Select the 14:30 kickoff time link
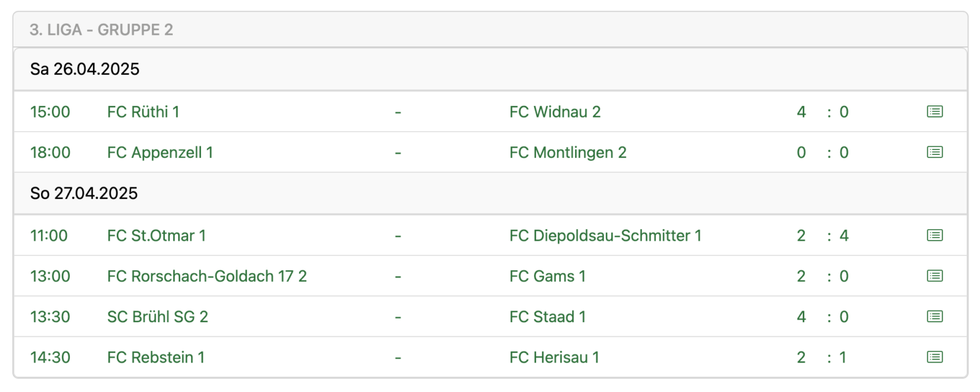This screenshot has width=980, height=392. coord(50,357)
